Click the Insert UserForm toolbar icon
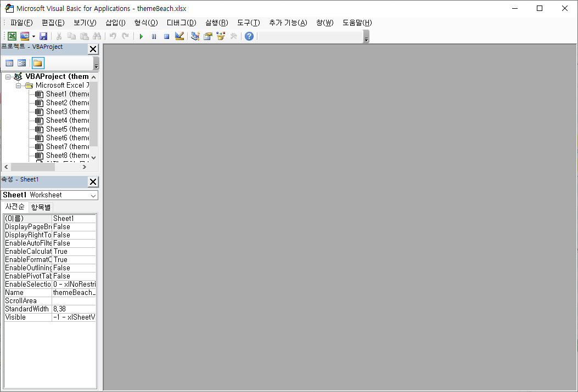Viewport: 578px width, 392px height. click(x=25, y=36)
